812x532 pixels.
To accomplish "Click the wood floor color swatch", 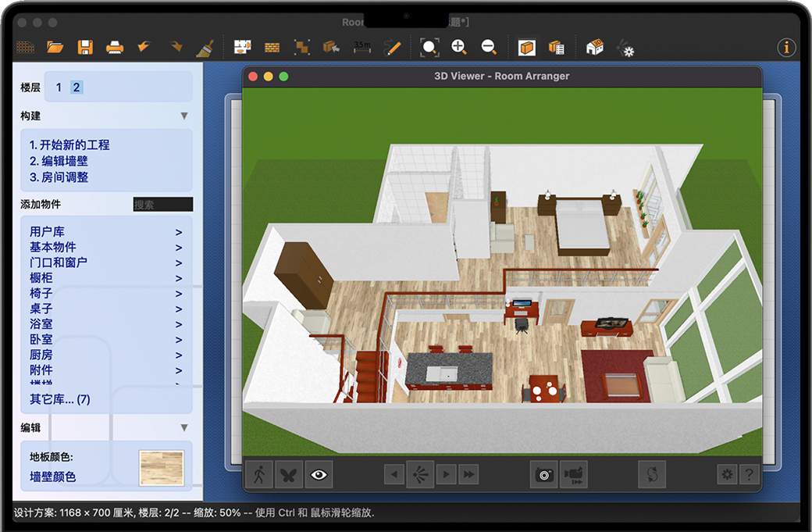I will [162, 467].
